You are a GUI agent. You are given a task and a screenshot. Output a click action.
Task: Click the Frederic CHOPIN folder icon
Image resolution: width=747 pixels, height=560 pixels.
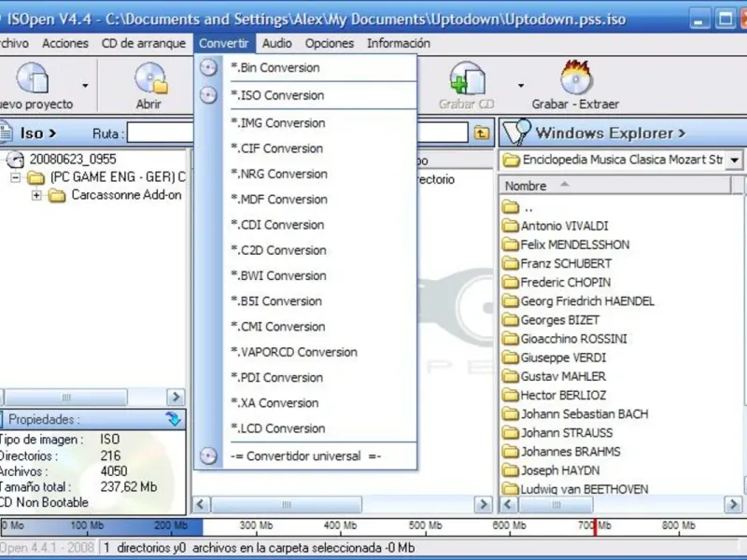[x=510, y=283]
